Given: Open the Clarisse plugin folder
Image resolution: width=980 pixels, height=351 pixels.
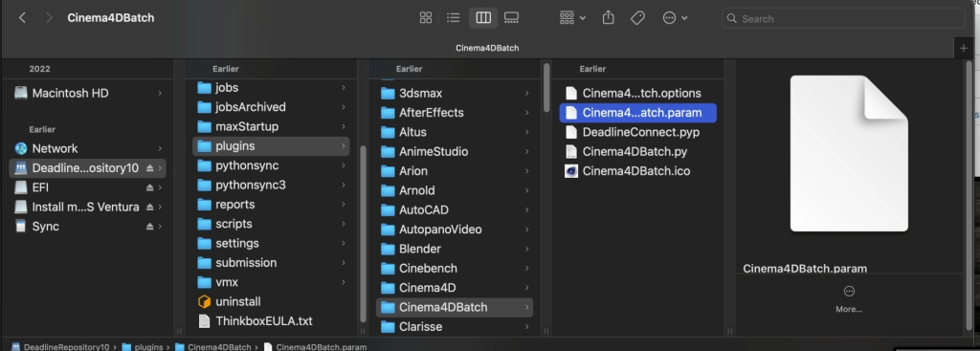Looking at the screenshot, I should (455, 327).
